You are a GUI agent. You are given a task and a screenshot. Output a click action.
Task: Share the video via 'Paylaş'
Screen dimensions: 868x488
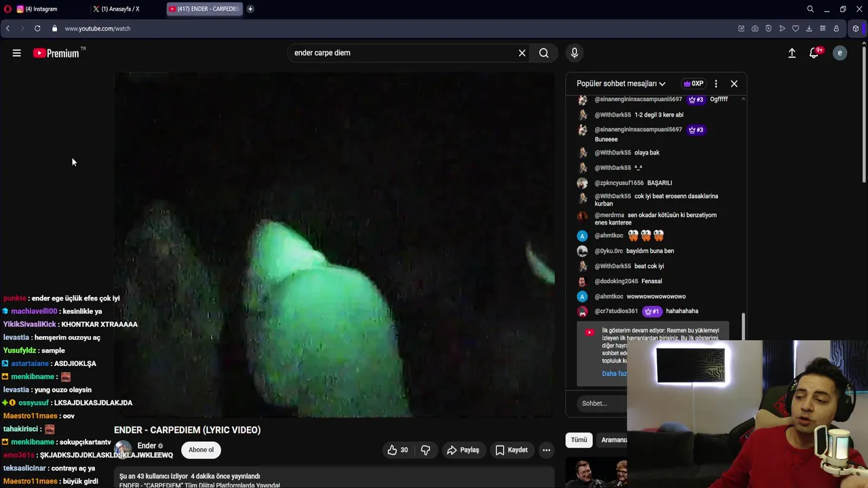tap(463, 450)
